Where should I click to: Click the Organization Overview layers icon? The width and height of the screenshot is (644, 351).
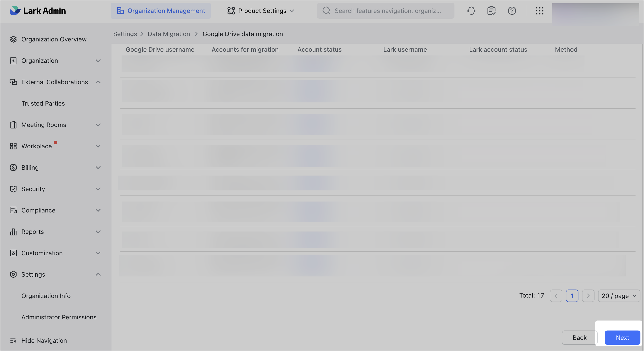click(13, 39)
